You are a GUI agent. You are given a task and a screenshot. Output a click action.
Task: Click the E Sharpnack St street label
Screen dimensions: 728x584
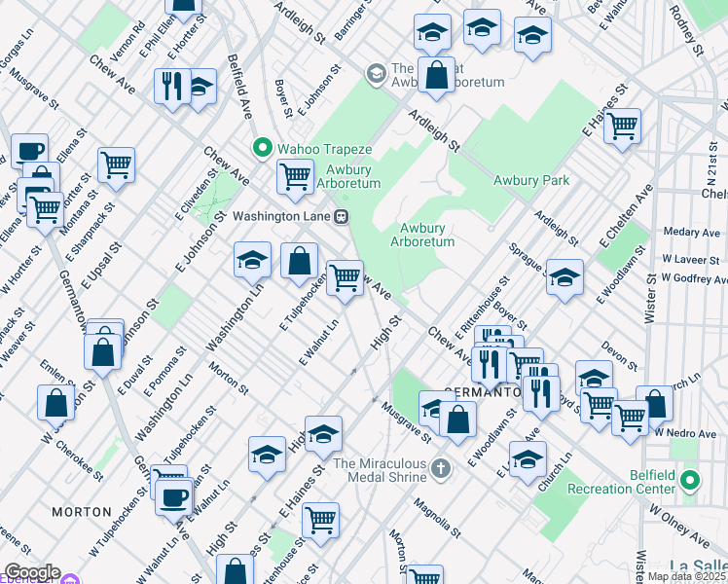[91, 232]
